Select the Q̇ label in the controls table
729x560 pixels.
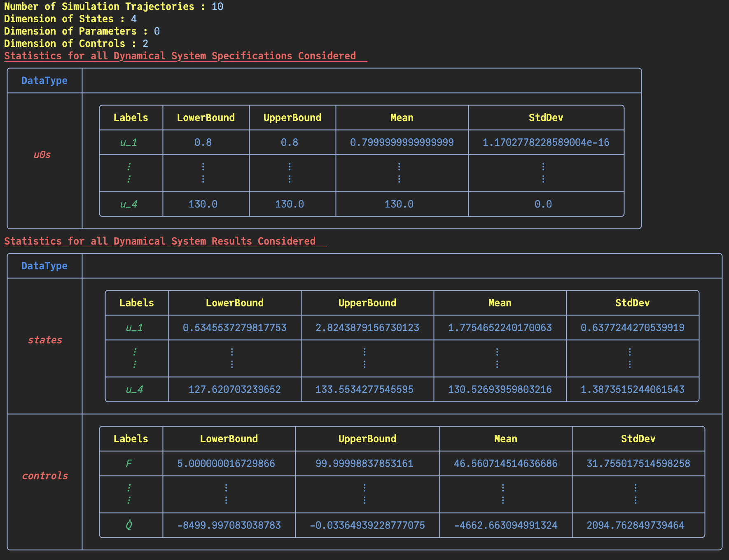(129, 525)
